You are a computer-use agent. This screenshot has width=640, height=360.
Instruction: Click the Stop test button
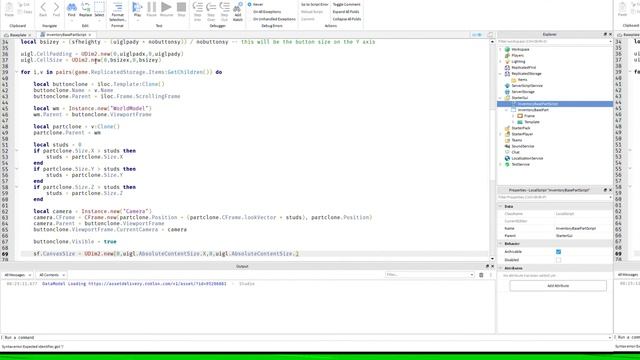[x=182, y=7]
